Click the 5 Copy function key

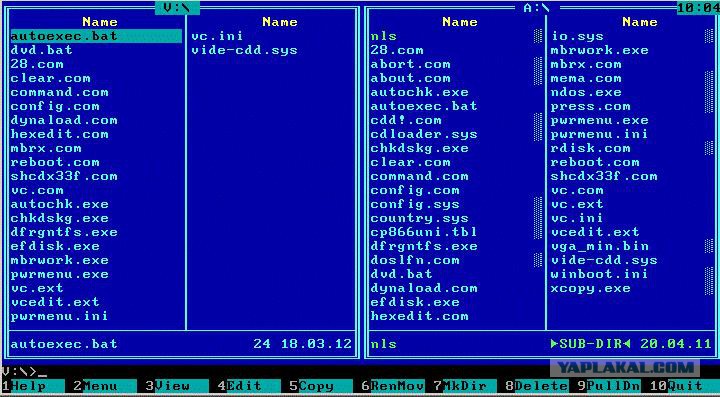pos(321,386)
